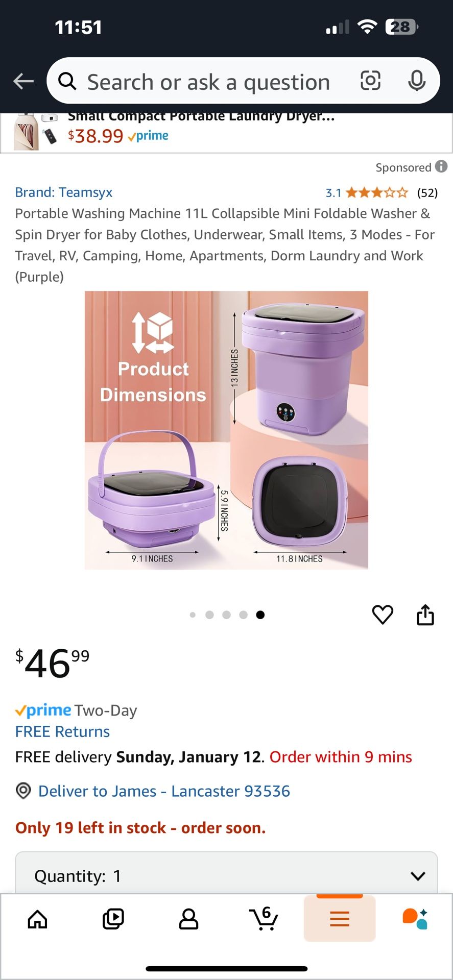Open camera lens visual search
Viewport: 453px width, 980px height.
tap(370, 81)
